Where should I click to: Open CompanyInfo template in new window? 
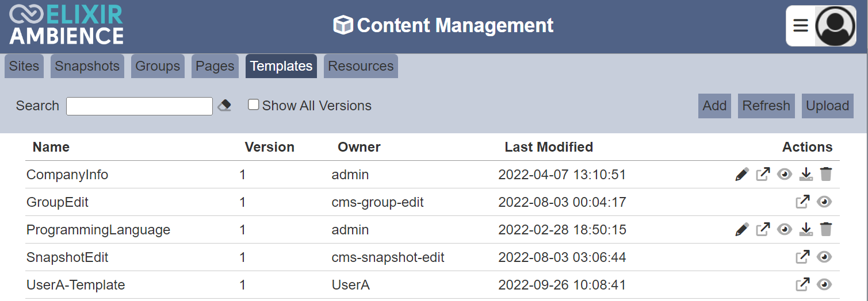pyautogui.click(x=763, y=174)
